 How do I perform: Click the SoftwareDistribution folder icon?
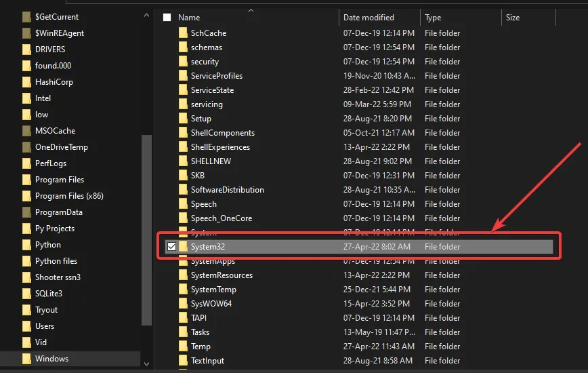183,190
